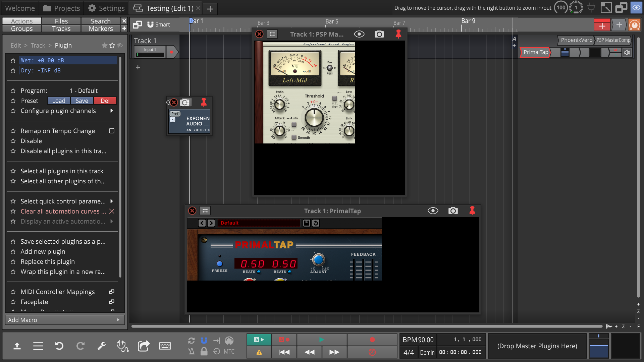Click the speaker icon on Track 1 strip
Screen dimensions: 644x362
coord(627,53)
